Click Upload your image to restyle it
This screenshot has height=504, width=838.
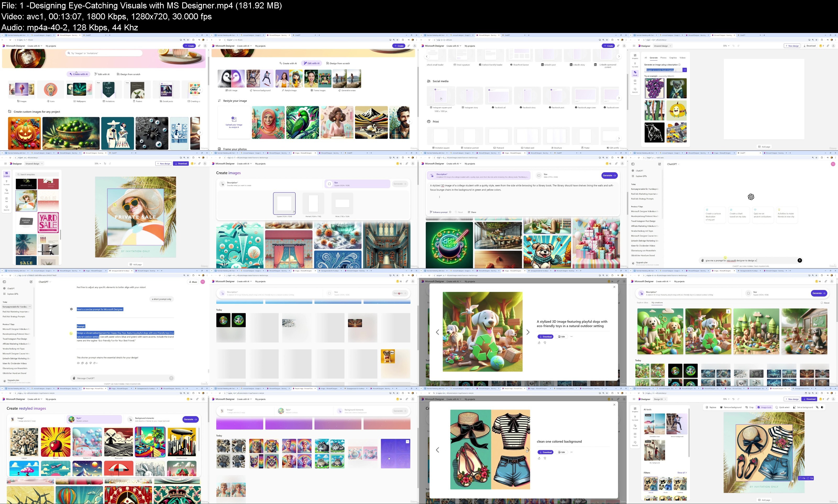[234, 122]
